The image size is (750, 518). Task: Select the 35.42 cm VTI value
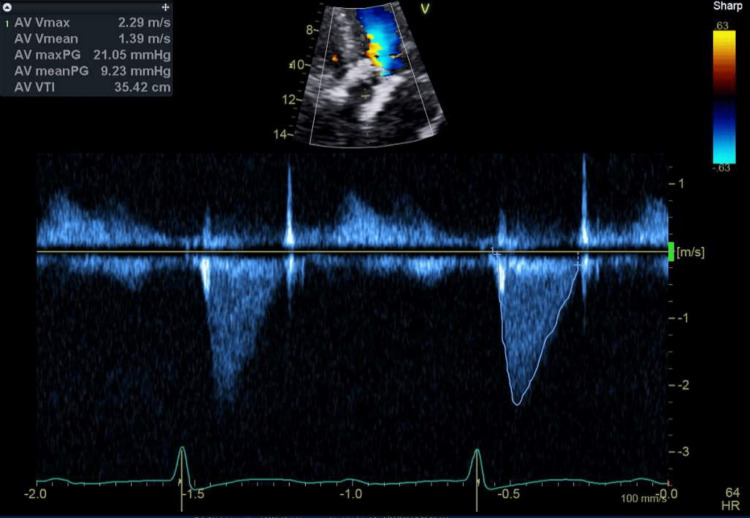pyautogui.click(x=142, y=88)
